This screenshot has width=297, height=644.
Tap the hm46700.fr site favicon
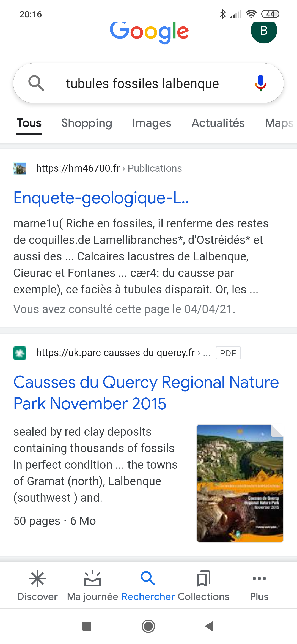20,168
